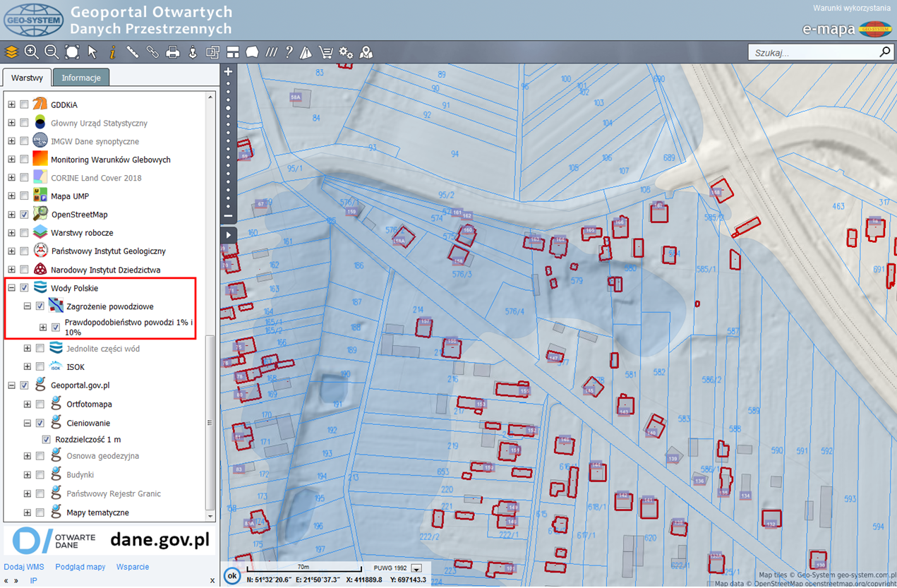Viewport: 897px width, 588px height.
Task: Enable the GDDKiA layer checkbox
Action: 25,104
